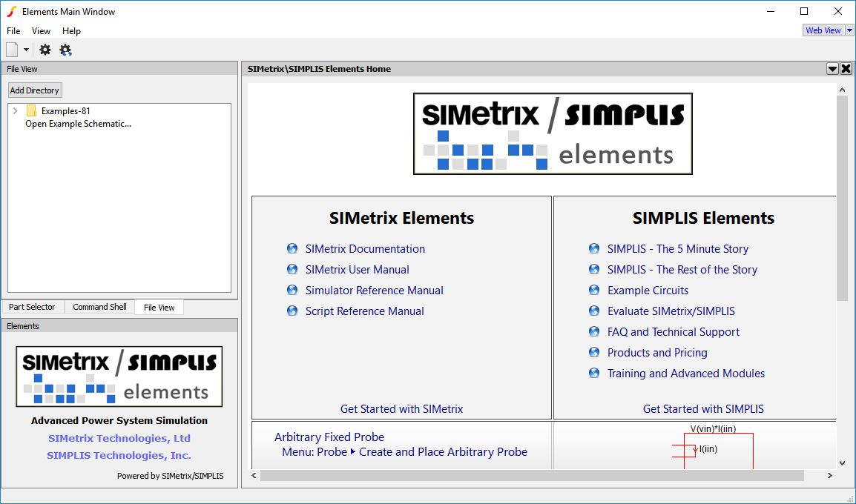Open Evaluate SIMetrix/SIMPLIS link

click(671, 311)
